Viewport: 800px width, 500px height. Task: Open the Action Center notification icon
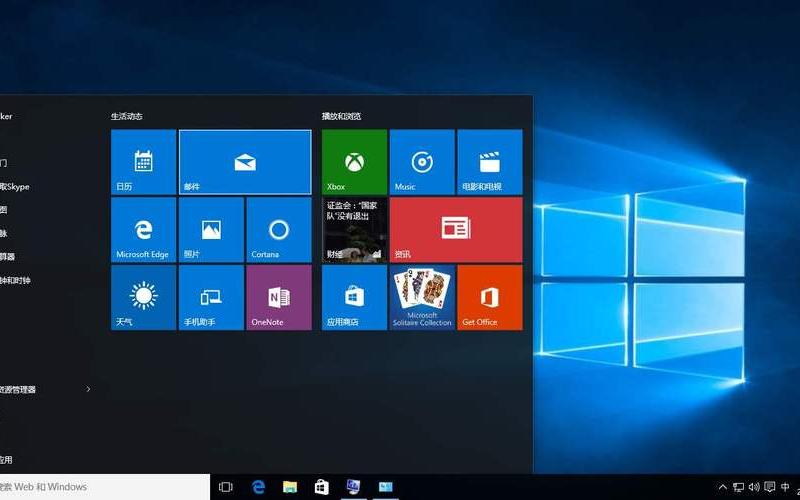769,487
